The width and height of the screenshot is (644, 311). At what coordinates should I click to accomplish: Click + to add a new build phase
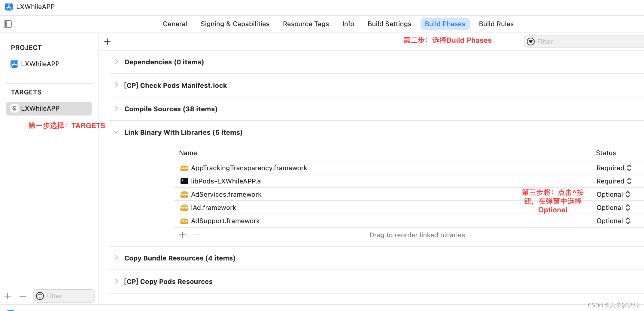[x=107, y=41]
